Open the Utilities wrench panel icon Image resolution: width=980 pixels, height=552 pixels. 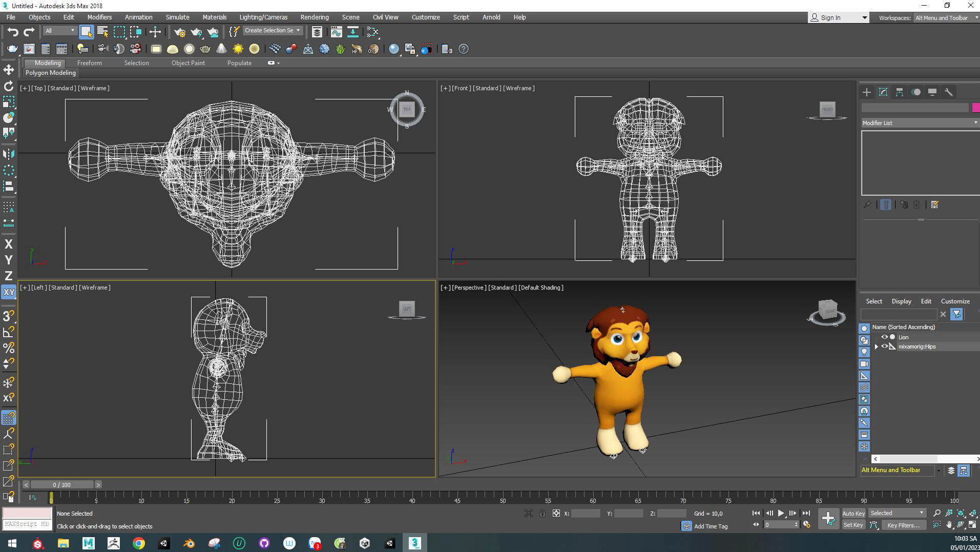coord(949,92)
